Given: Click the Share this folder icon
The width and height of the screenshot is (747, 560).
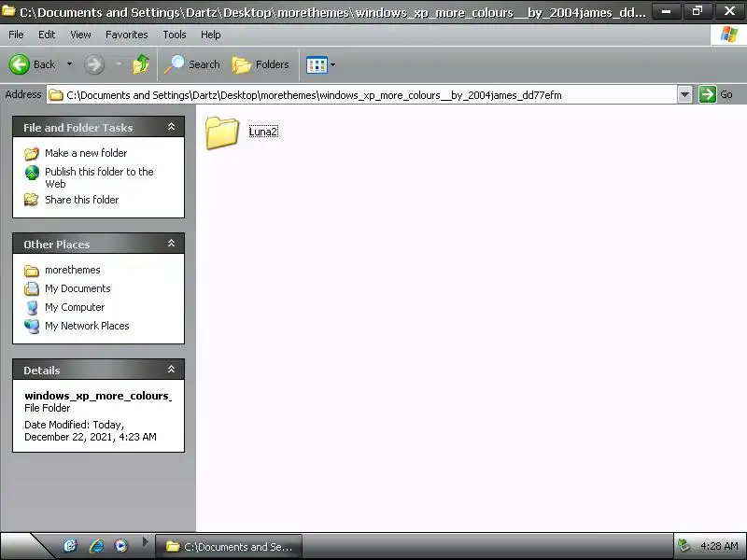Looking at the screenshot, I should point(32,200).
